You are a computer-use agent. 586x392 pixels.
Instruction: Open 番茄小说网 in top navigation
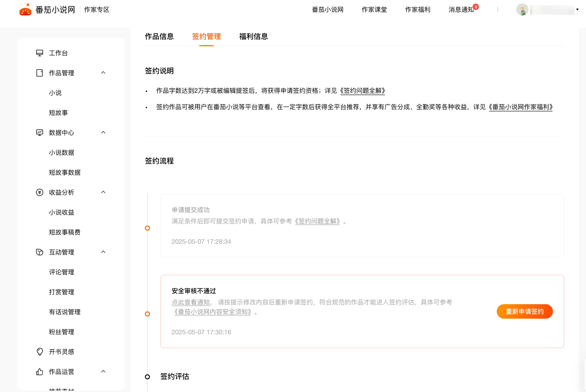[x=328, y=10]
